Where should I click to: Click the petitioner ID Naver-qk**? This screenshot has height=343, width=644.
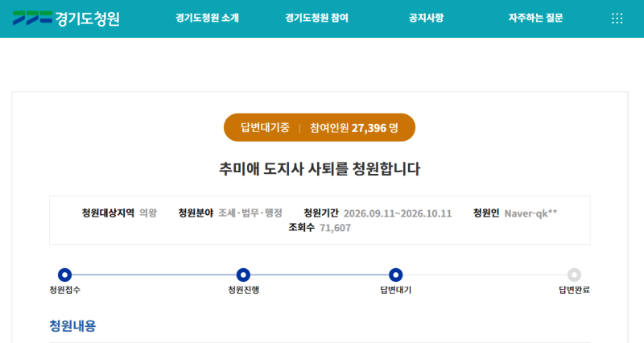tap(530, 213)
